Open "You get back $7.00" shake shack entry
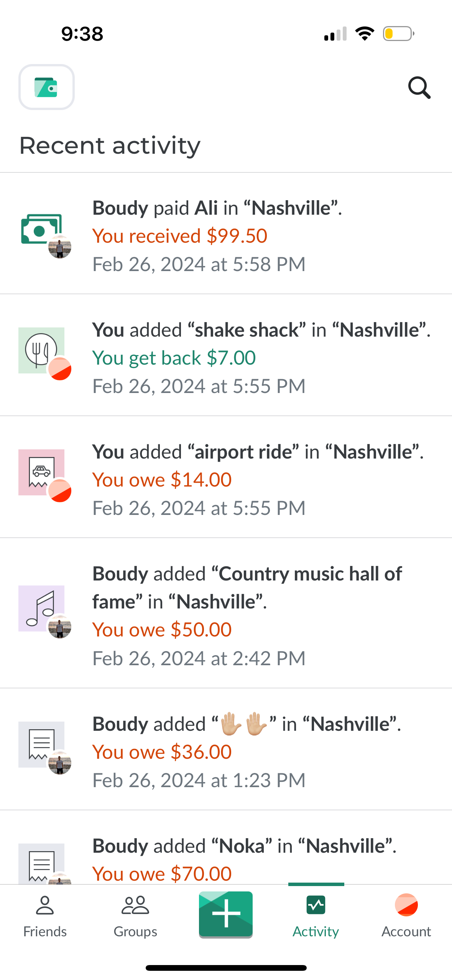452x980 pixels. (x=174, y=358)
